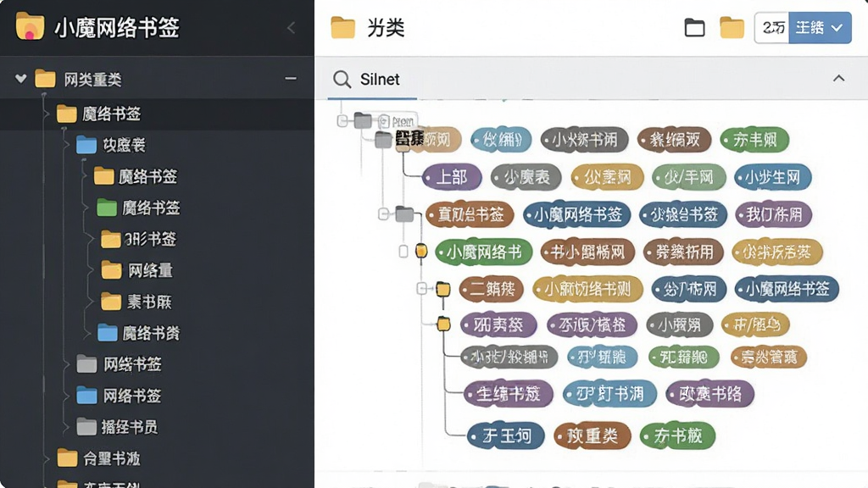Expand the first blue folder's chevron
Image resolution: width=868 pixels, height=488 pixels.
pyautogui.click(x=66, y=145)
